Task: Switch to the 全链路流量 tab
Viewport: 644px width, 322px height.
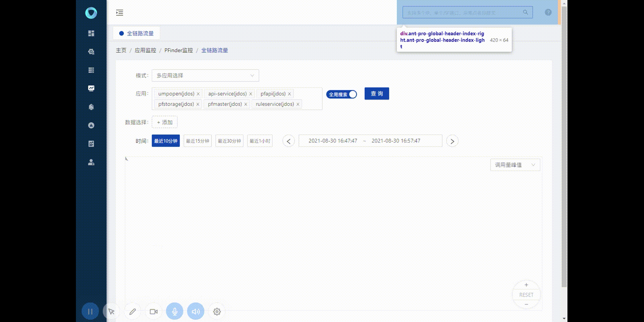Action: tap(137, 33)
